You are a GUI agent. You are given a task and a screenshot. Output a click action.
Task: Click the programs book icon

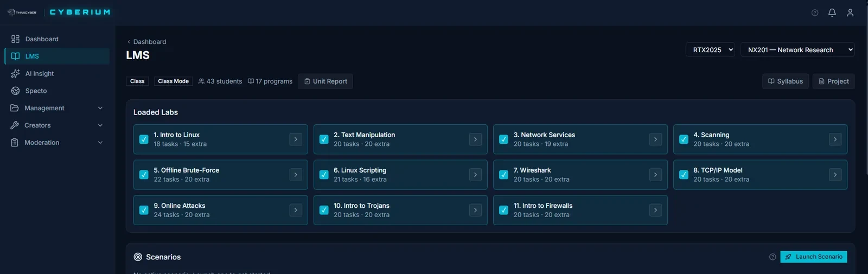[x=251, y=81]
